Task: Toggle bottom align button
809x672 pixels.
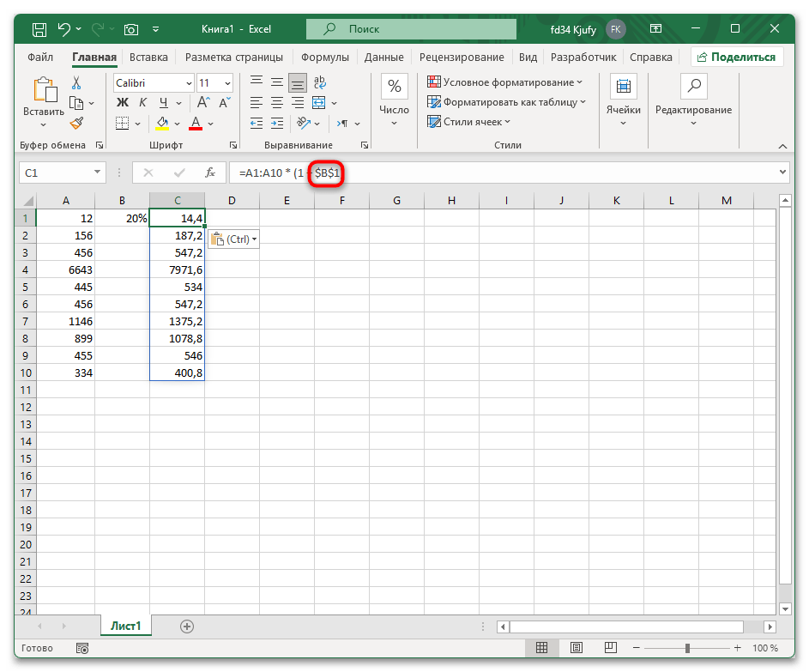Action: click(x=298, y=82)
